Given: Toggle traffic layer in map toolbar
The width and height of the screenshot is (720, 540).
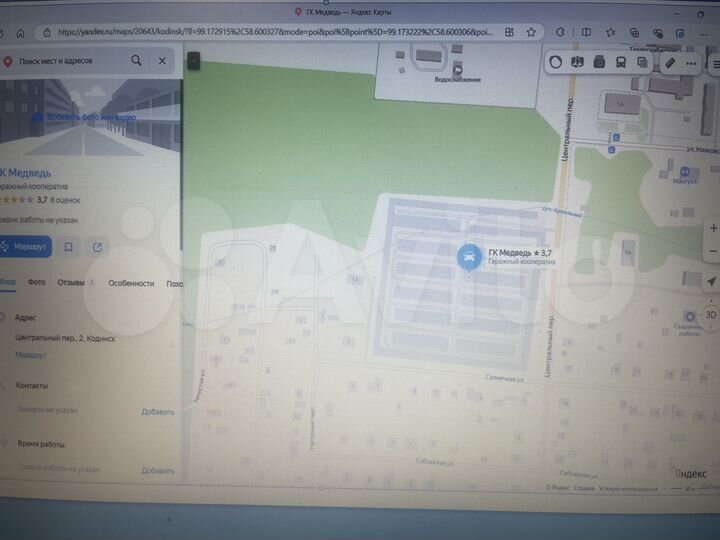Looking at the screenshot, I should 556,62.
